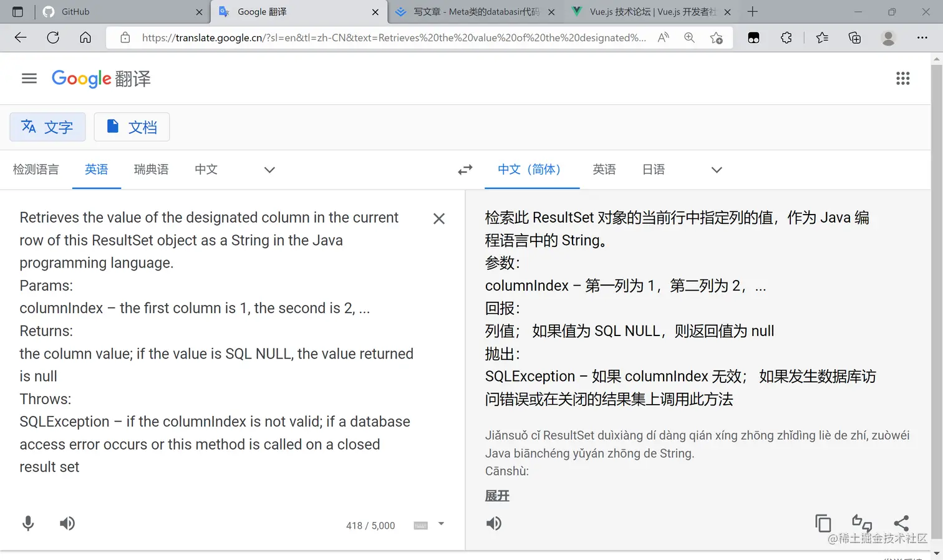Swap source and target languages
The width and height of the screenshot is (943, 560).
pyautogui.click(x=465, y=170)
